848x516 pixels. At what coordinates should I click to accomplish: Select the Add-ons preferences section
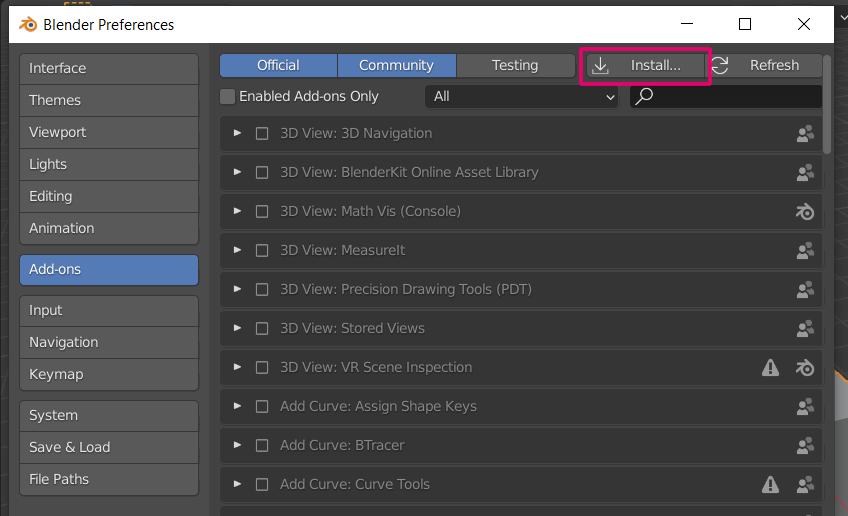coord(109,270)
